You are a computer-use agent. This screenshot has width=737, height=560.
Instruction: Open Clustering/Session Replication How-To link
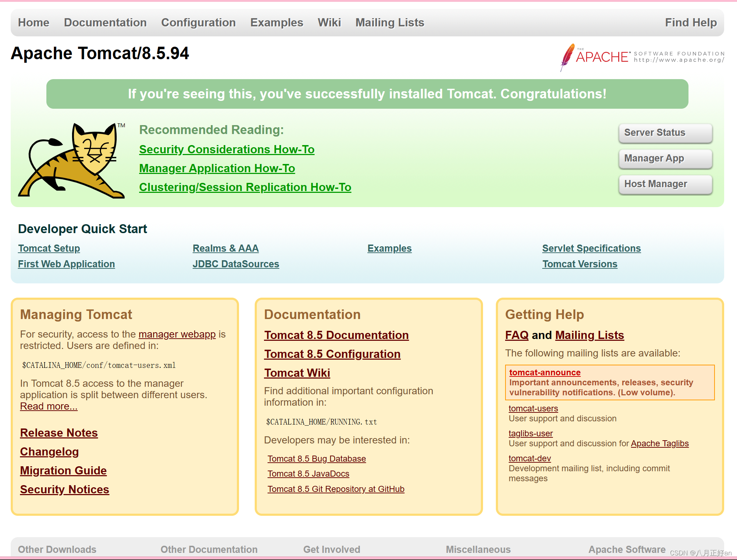245,187
